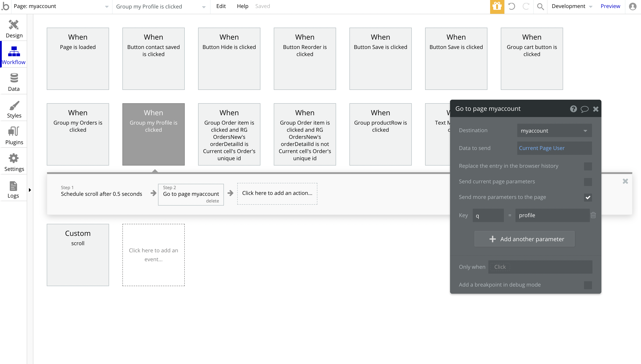
Task: Open the Design tab icon
Action: (14, 25)
